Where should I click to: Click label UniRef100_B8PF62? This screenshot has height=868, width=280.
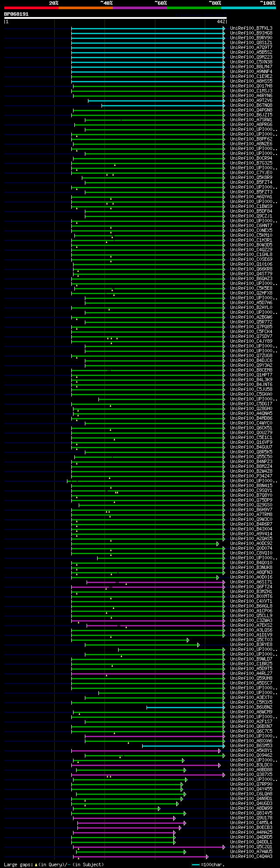pos(251,139)
